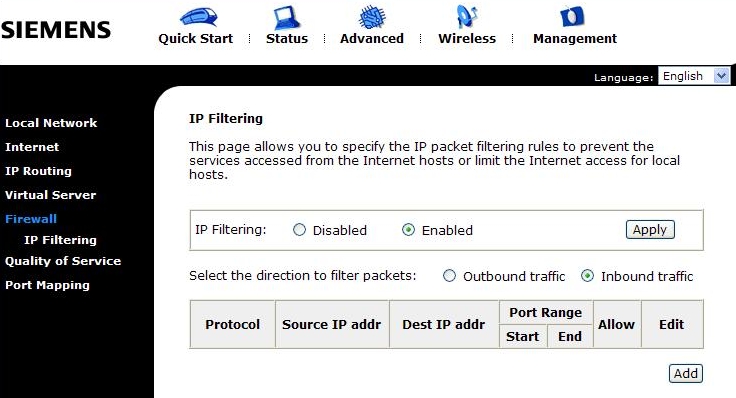The width and height of the screenshot is (736, 398).
Task: Open the Firewall sidebar section
Action: 31,219
